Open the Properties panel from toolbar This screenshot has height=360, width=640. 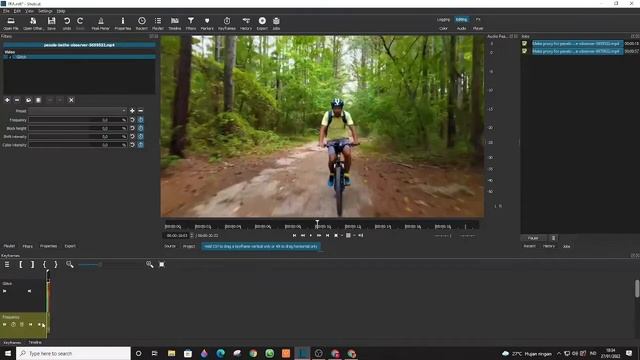[x=122, y=23]
